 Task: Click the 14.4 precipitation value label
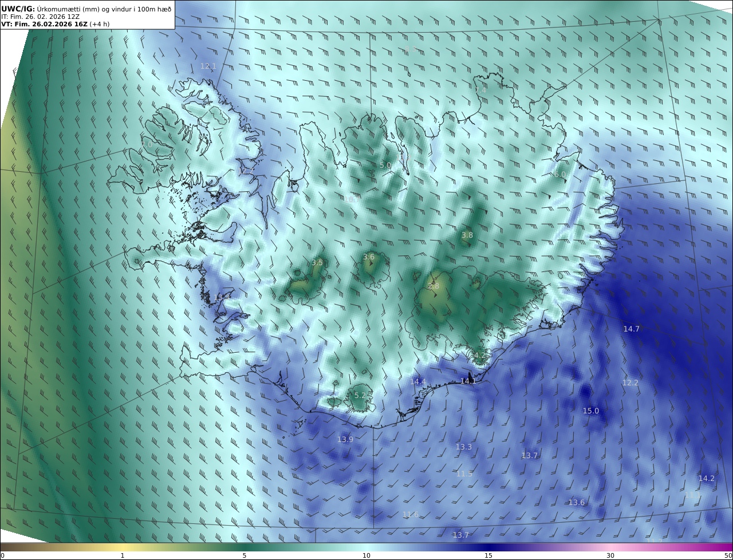pyautogui.click(x=418, y=382)
